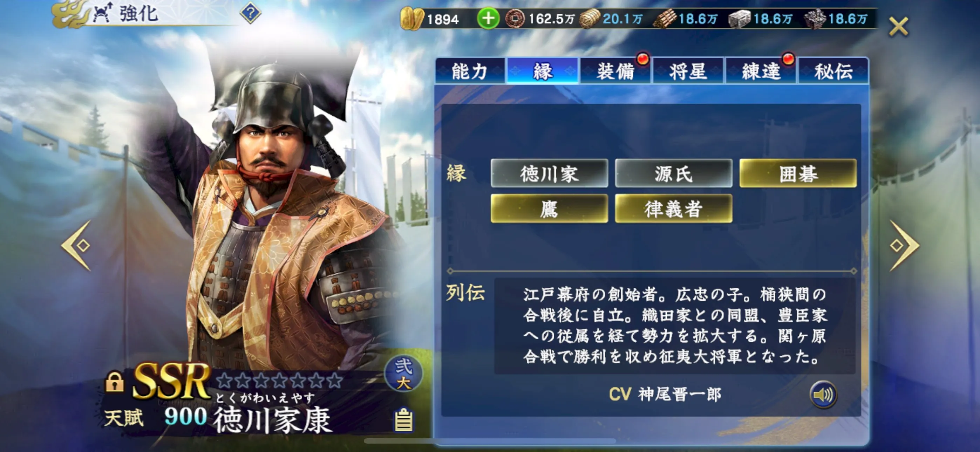Tap the 弐大 round badge icon
980x452 pixels.
pos(404,374)
